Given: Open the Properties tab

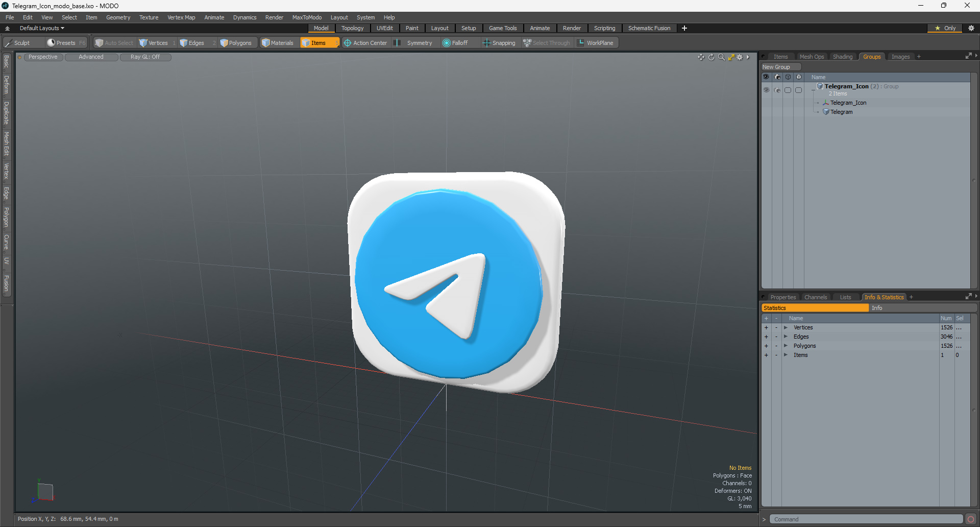Looking at the screenshot, I should pyautogui.click(x=783, y=297).
